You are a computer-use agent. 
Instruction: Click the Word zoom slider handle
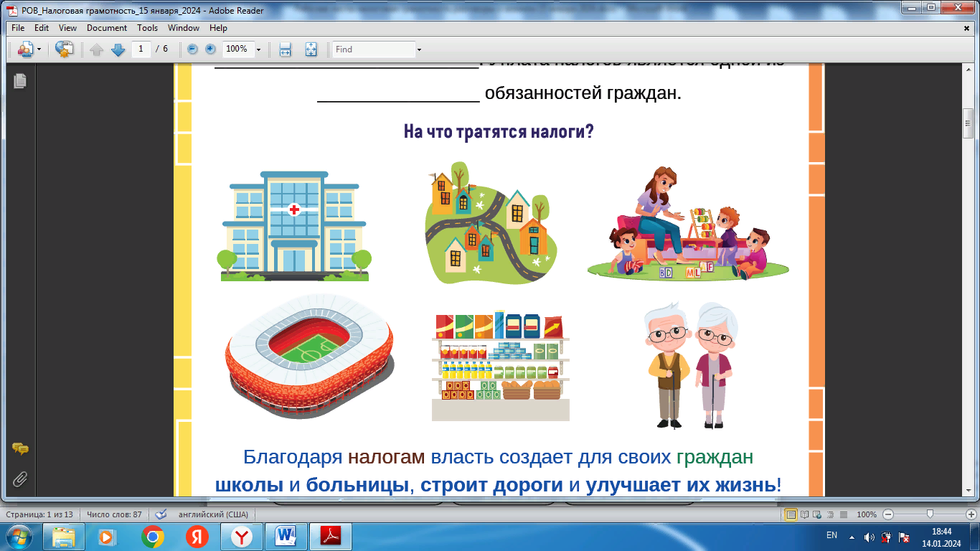point(930,514)
